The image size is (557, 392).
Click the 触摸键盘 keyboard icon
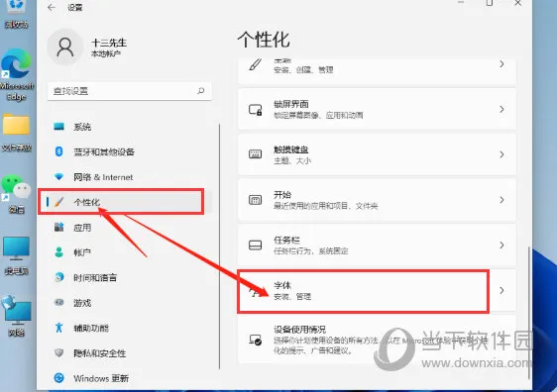255,154
